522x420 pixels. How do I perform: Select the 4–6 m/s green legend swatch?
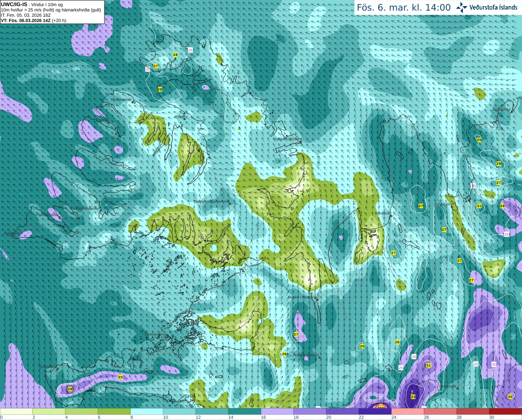pos(82,411)
